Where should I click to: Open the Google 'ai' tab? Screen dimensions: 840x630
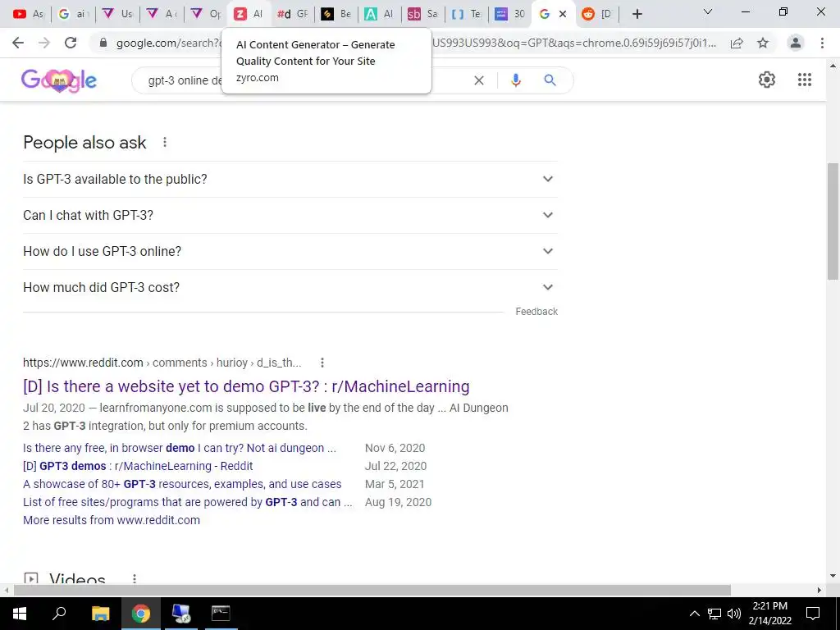click(73, 14)
